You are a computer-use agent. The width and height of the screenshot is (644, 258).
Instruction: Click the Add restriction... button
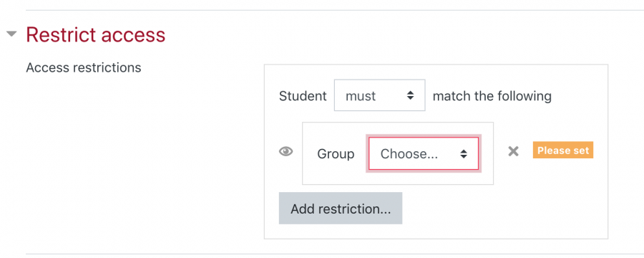[x=341, y=209]
